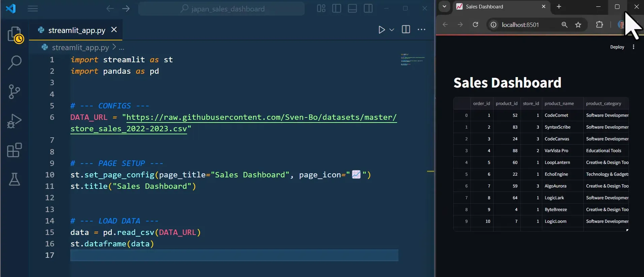Go forward in VS Code navigation
This screenshot has width=644, height=277.
[x=126, y=9]
